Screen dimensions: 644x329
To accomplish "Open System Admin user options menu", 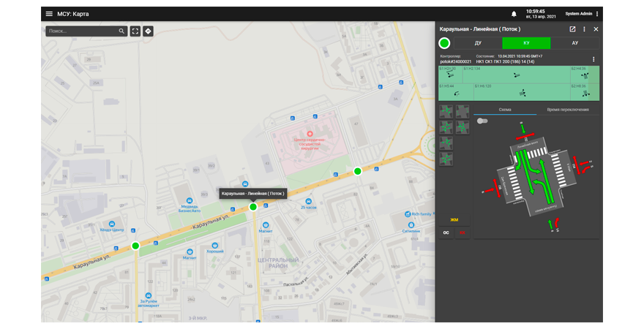I will [x=597, y=14].
